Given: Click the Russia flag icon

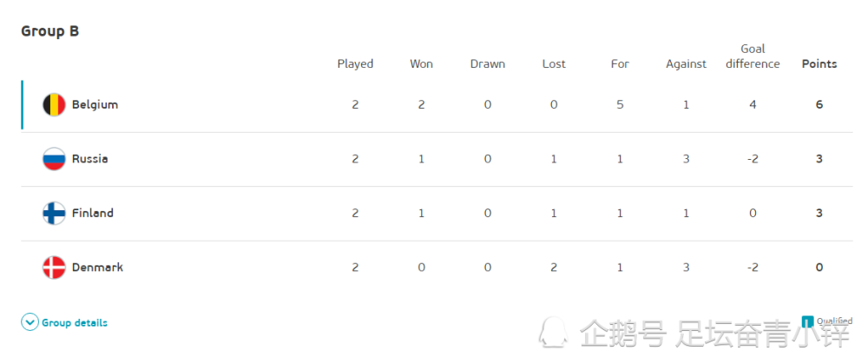Looking at the screenshot, I should pos(54,159).
